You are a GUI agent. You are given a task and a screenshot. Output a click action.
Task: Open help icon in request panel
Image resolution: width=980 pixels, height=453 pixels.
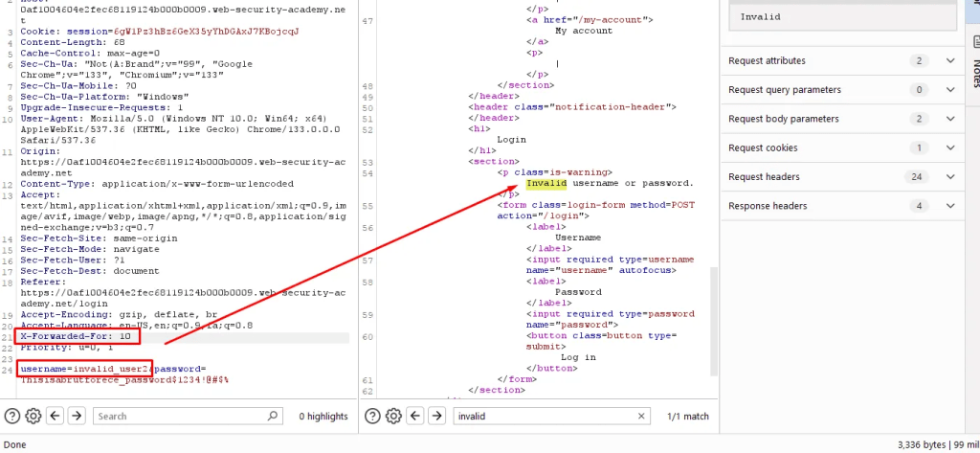tap(12, 416)
